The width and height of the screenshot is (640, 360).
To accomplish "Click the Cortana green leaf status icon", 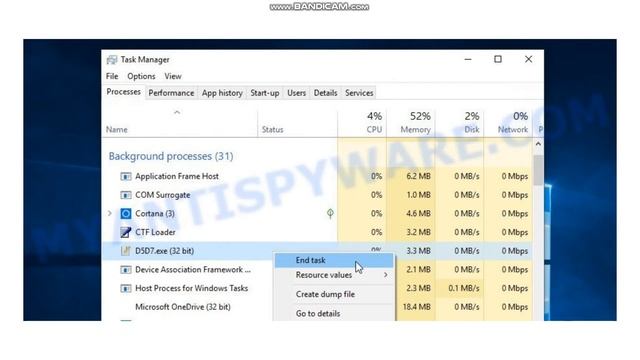I will point(330,213).
